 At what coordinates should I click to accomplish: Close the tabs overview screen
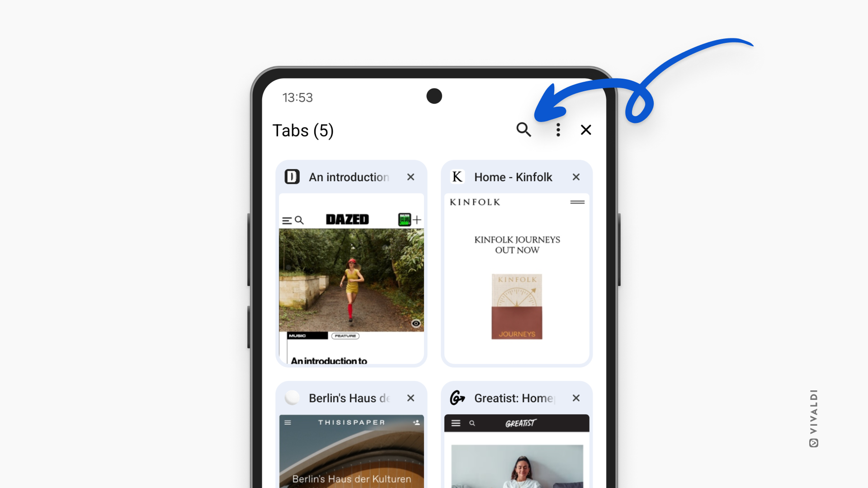coord(587,130)
